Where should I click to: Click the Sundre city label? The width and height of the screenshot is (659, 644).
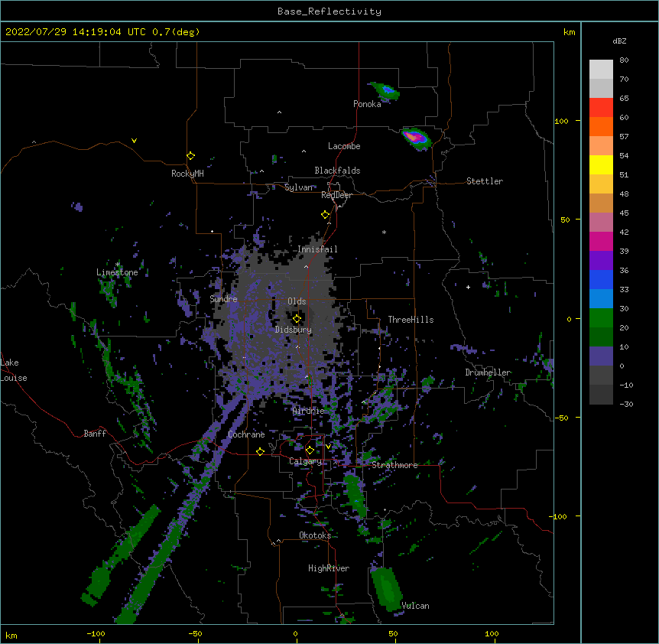[223, 299]
